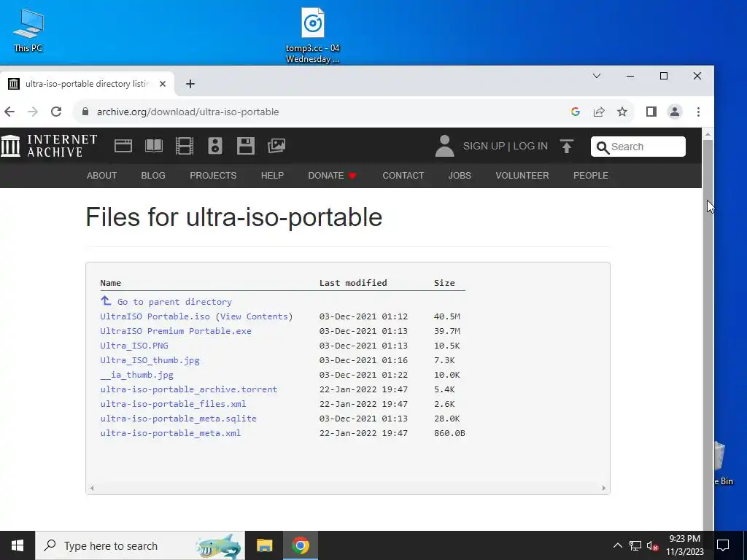Viewport: 747px width, 560px height.
Task: Open This PC desktop icon
Action: (28, 31)
